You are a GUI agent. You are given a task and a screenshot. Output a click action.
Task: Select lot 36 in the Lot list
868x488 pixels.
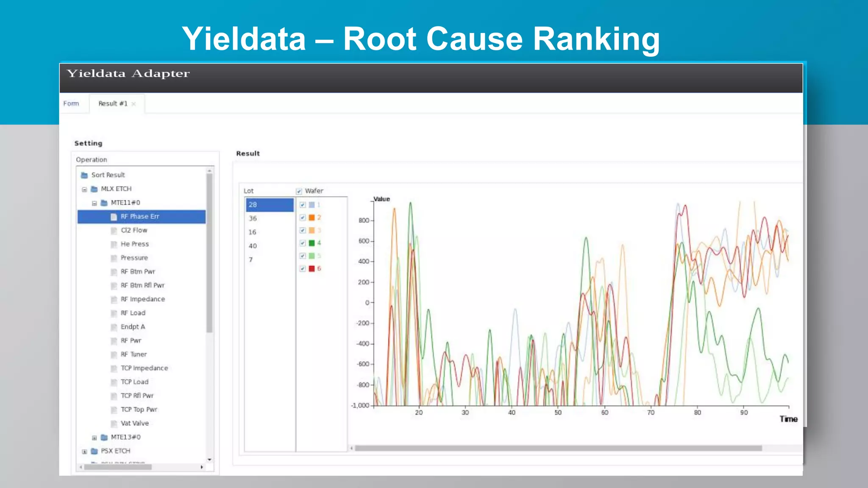tap(270, 219)
